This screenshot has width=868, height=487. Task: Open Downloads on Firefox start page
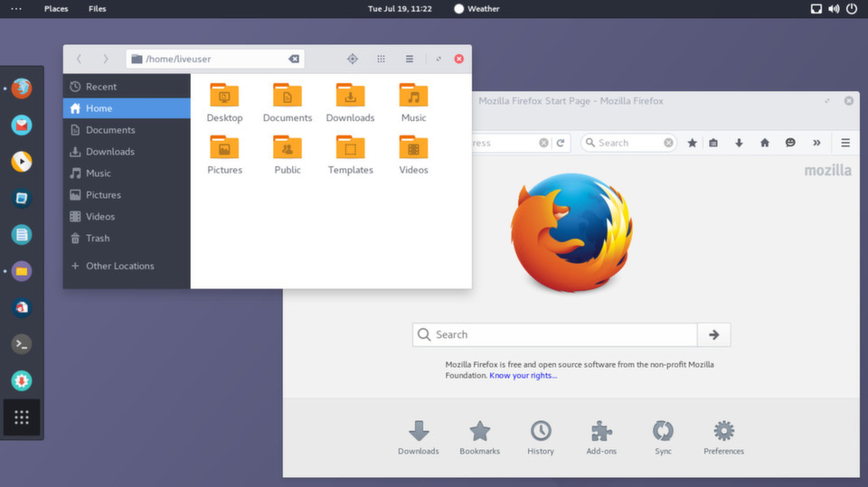coord(419,437)
